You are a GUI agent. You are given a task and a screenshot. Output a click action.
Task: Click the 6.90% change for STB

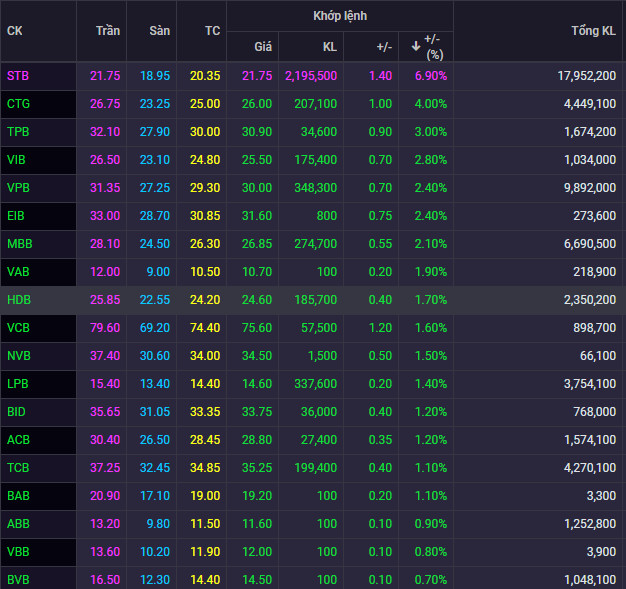click(x=431, y=76)
